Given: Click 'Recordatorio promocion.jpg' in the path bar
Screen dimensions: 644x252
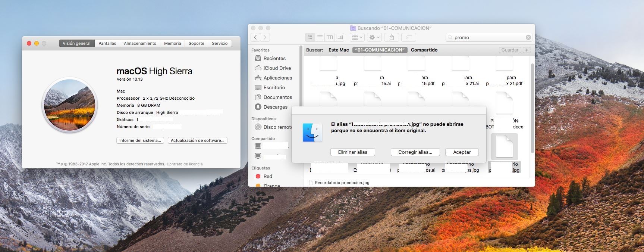Looking at the screenshot, I should tap(339, 183).
